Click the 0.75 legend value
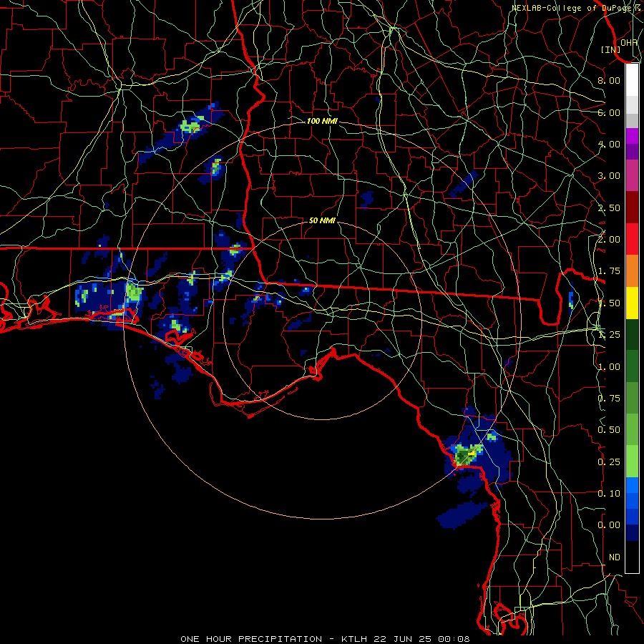644x644 pixels. click(609, 399)
